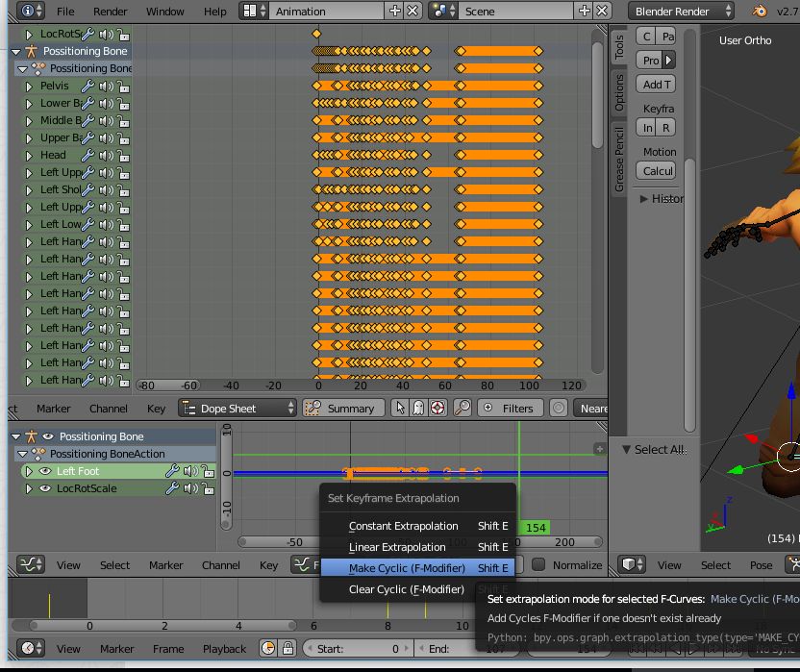
Task: Click the graph editor horizontal scrollbar
Action: (x=420, y=542)
